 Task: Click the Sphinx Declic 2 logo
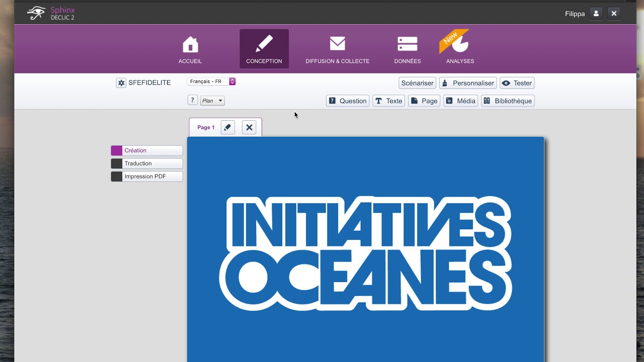[51, 13]
